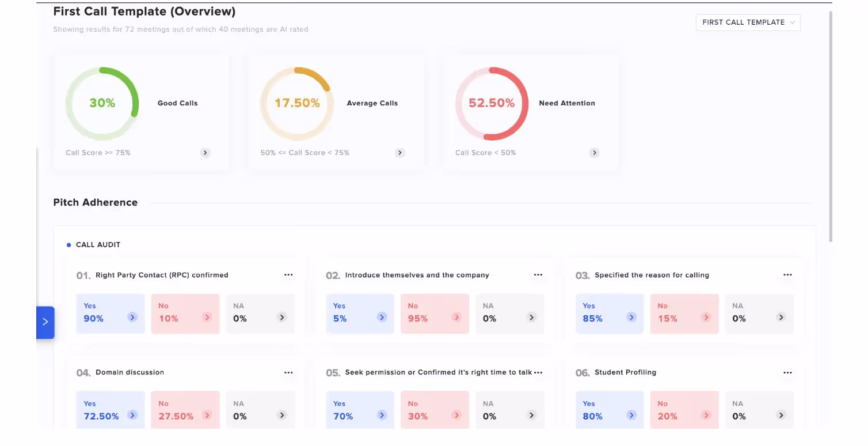Viewport: 868px width, 446px height.
Task: Click 'Showing results for 72 meetings' text
Action: click(x=181, y=29)
